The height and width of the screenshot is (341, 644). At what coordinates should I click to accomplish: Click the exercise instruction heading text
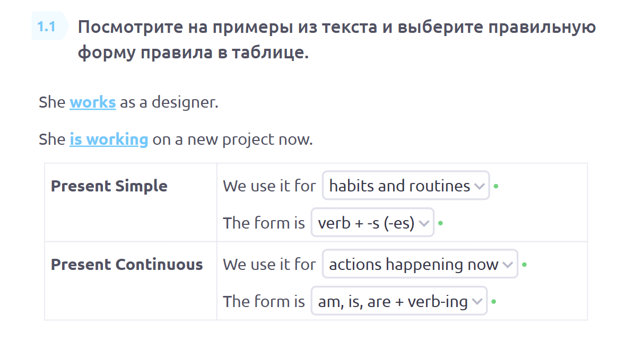pyautogui.click(x=336, y=40)
